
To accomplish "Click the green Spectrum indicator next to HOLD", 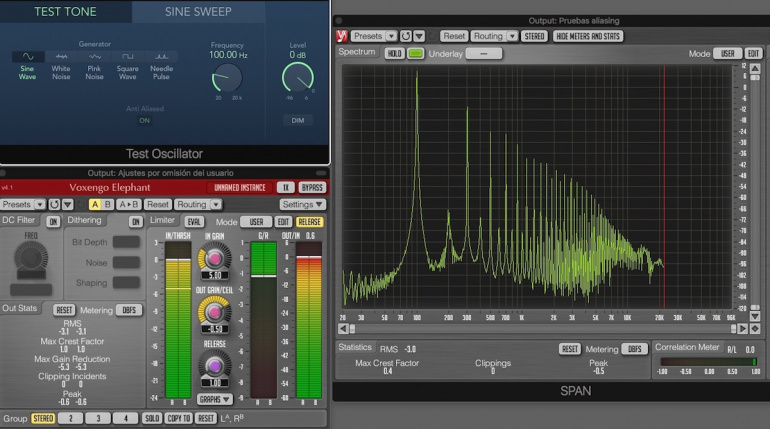I will point(415,53).
